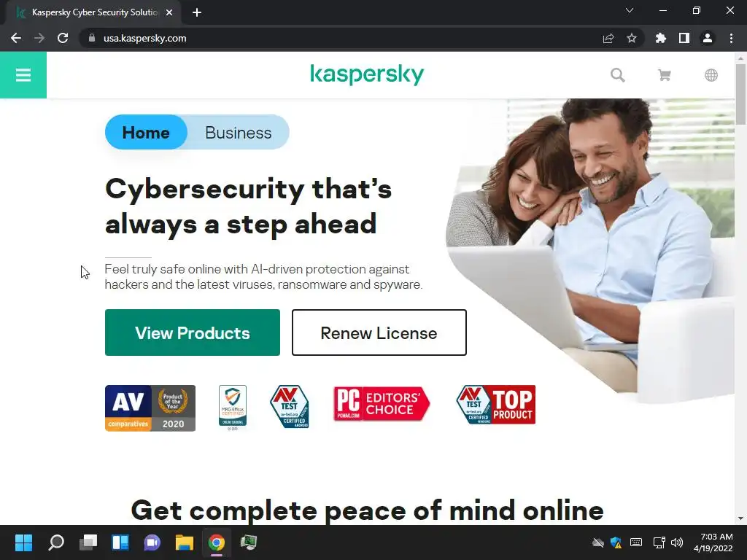Open the shopping cart icon

(664, 75)
